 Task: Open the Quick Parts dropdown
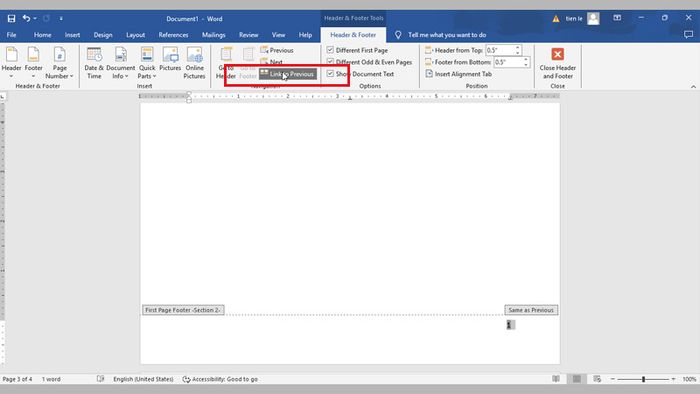147,62
